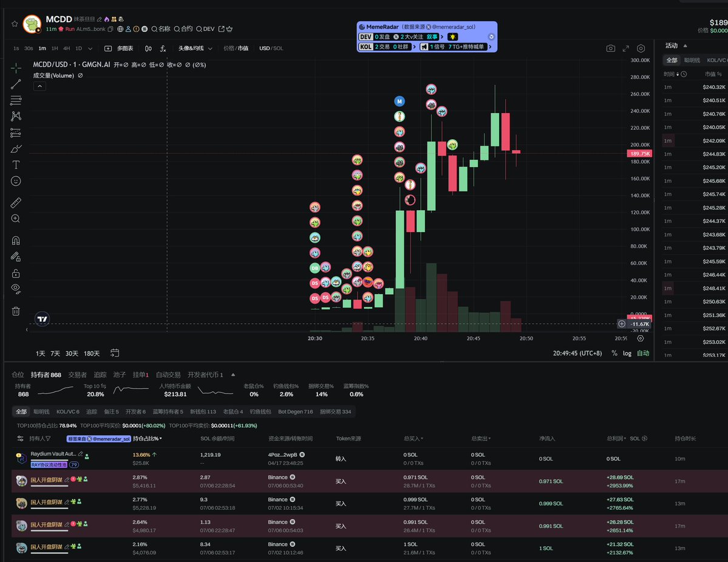Open the share external-link icon
The width and height of the screenshot is (728, 562).
222,29
